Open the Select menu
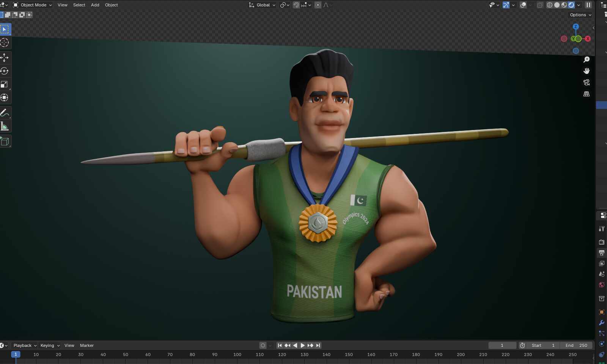Image resolution: width=607 pixels, height=364 pixels. click(x=79, y=5)
